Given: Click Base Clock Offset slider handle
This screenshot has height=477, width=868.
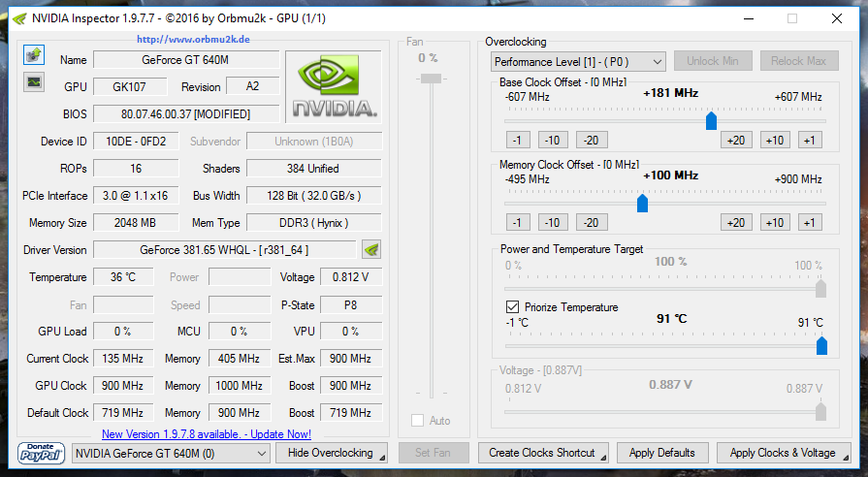Looking at the screenshot, I should pos(711,120).
